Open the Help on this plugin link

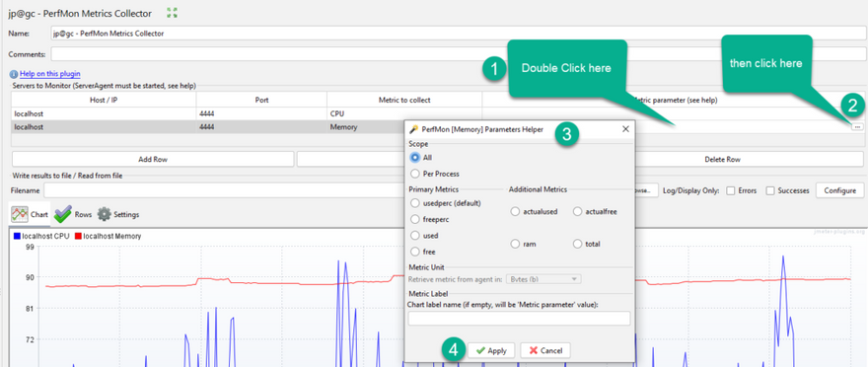click(50, 74)
